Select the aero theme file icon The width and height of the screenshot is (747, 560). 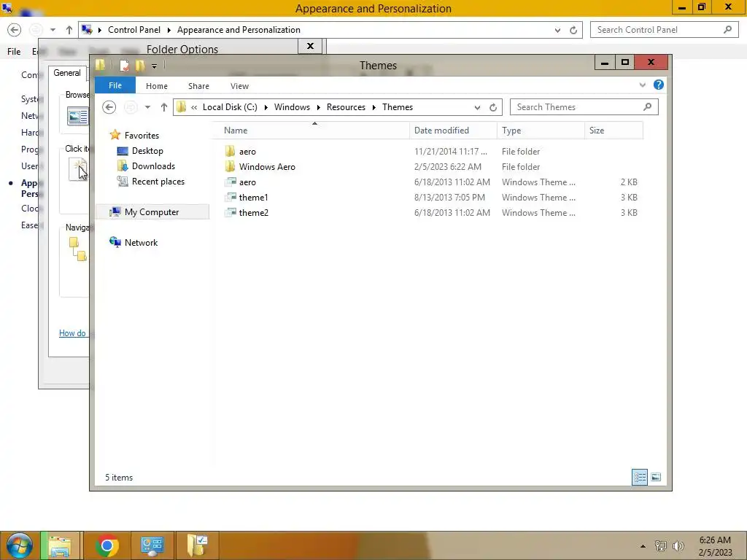coord(231,182)
